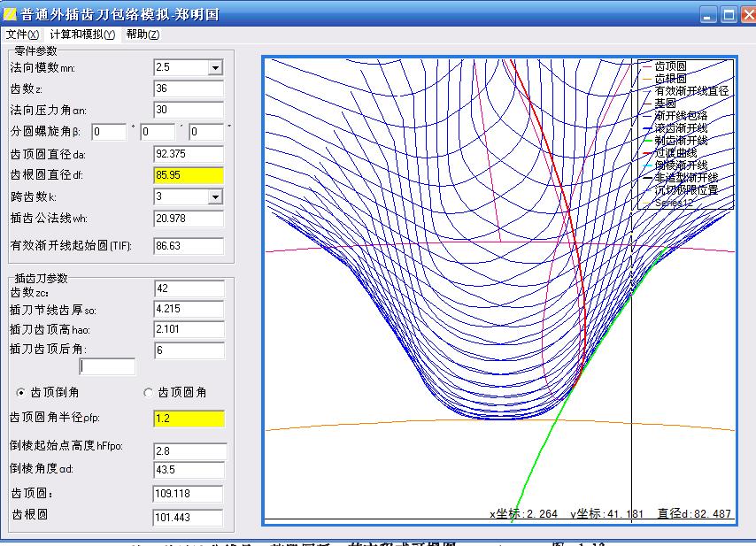
Task: Click the 倒棱角度 αd field 43.5
Action: 189,470
